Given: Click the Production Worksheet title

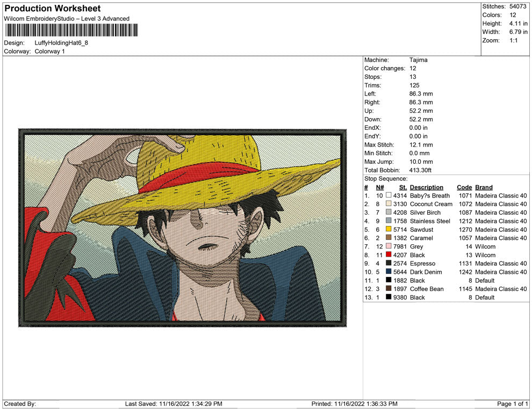Looking at the screenshot, I should tap(52, 9).
